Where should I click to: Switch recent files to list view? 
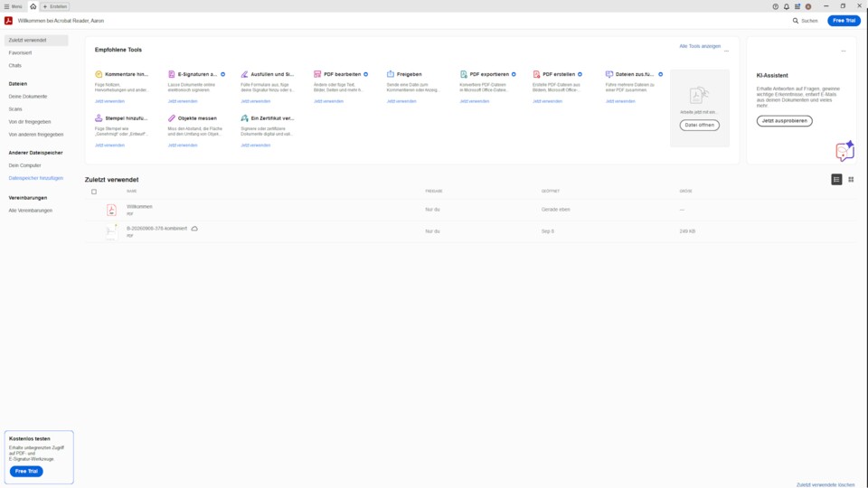[836, 179]
